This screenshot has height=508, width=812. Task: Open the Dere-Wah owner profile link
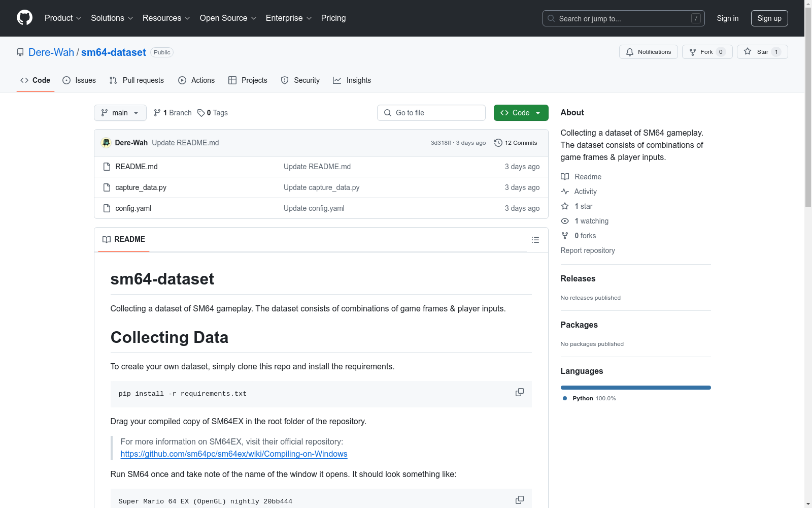click(51, 52)
